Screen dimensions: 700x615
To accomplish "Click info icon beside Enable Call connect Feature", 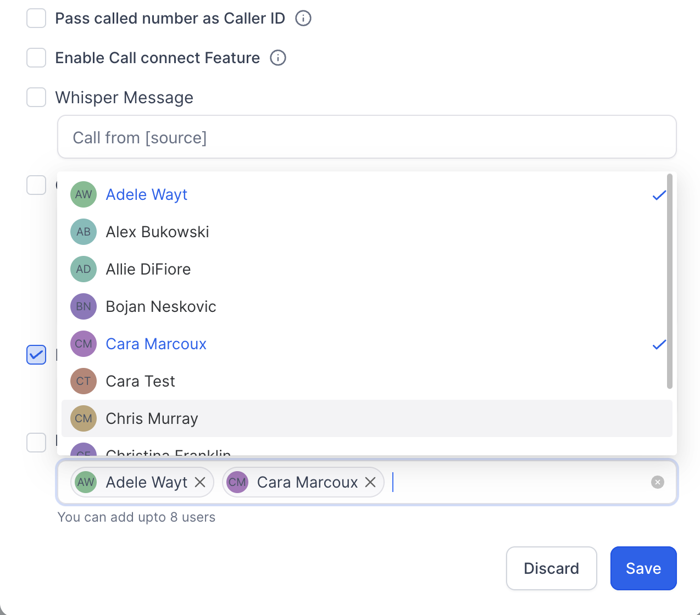I will (278, 58).
